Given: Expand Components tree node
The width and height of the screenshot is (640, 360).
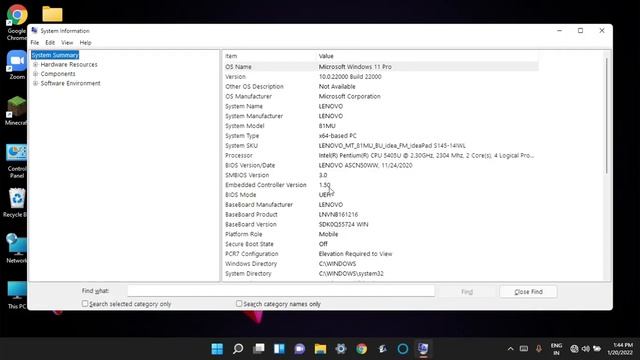Looking at the screenshot, I should (x=36, y=74).
